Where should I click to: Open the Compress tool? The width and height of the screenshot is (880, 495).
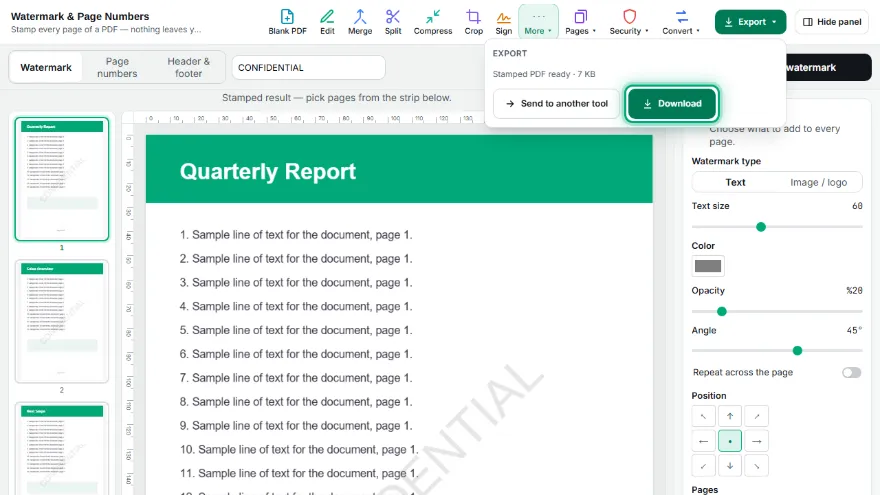click(433, 22)
